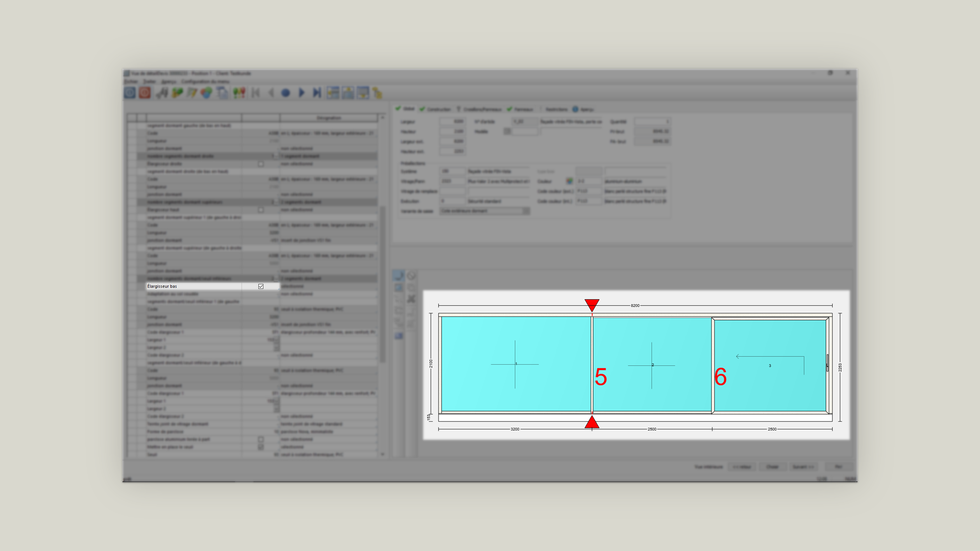The height and width of the screenshot is (551, 980).
Task: Click the 153 bottom widener dimension
Action: tap(429, 417)
